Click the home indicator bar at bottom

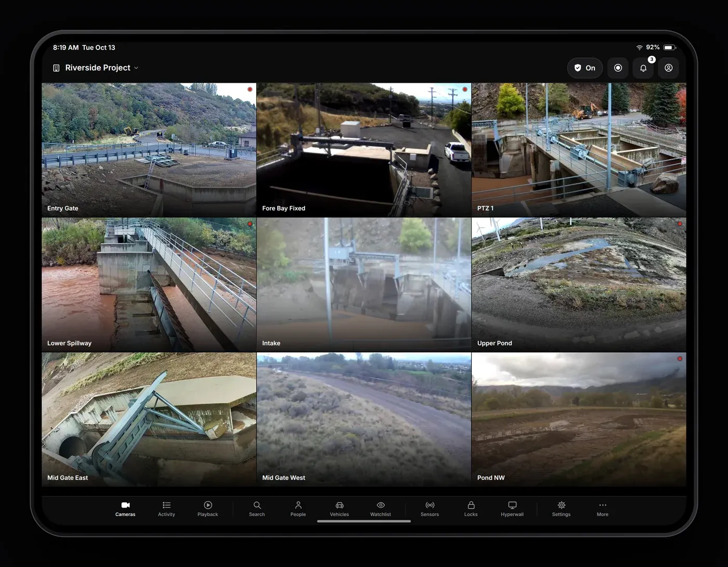(x=364, y=521)
